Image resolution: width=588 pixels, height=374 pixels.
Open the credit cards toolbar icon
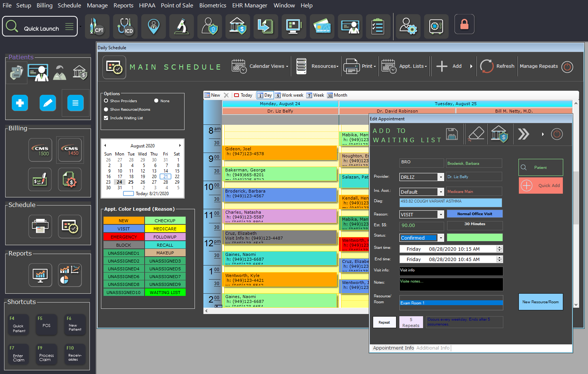tap(322, 26)
